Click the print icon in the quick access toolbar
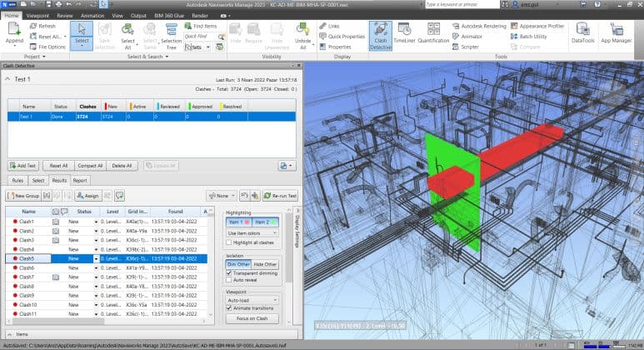The width and height of the screenshot is (644, 350). tap(58, 4)
